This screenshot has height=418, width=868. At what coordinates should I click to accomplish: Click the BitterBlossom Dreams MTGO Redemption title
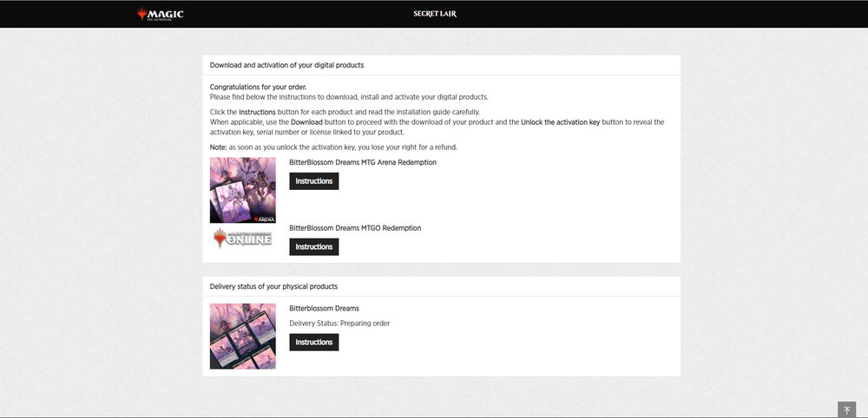(x=355, y=228)
